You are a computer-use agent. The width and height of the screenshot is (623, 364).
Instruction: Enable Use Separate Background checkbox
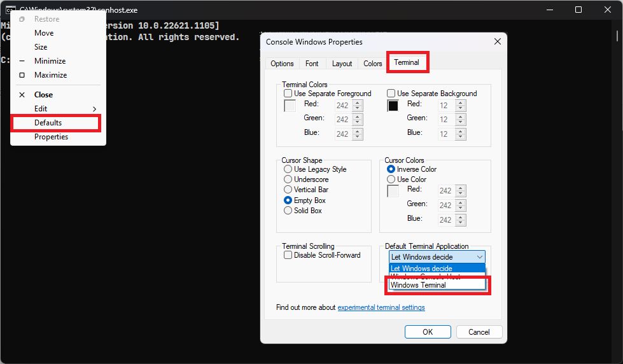point(391,94)
